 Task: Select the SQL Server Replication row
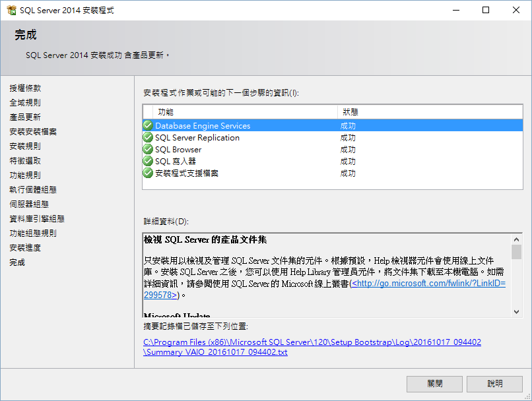333,137
